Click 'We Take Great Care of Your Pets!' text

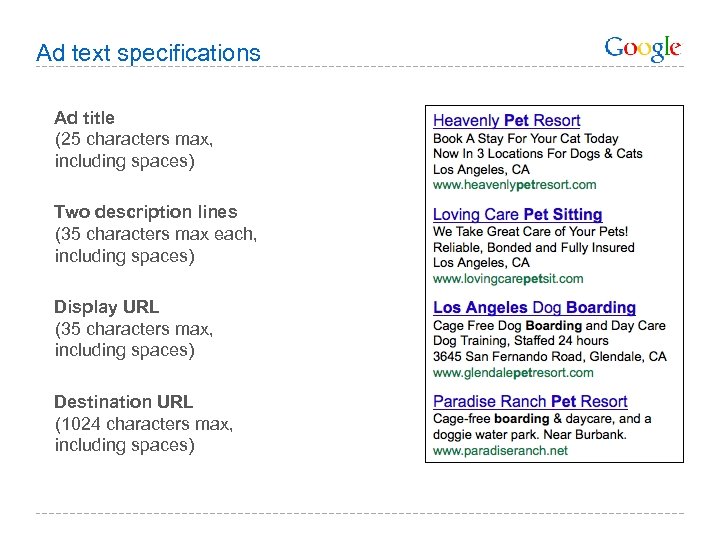pyautogui.click(x=530, y=232)
